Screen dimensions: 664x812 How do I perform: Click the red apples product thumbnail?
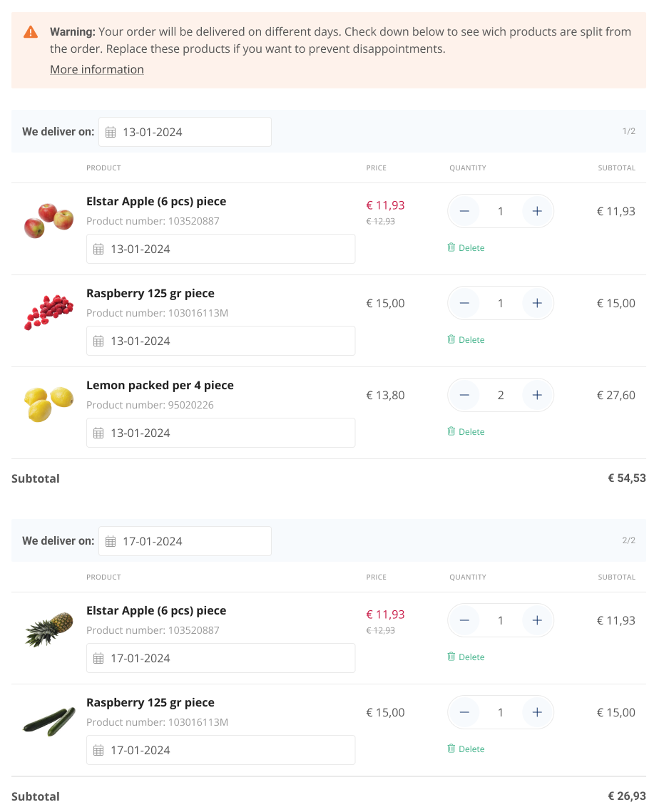coord(48,220)
